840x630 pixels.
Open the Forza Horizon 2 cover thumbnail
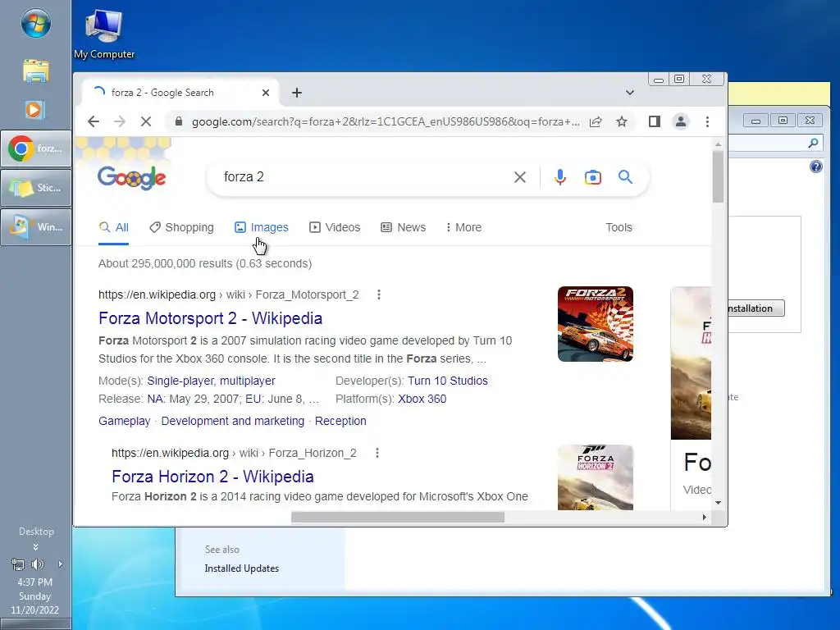point(596,477)
